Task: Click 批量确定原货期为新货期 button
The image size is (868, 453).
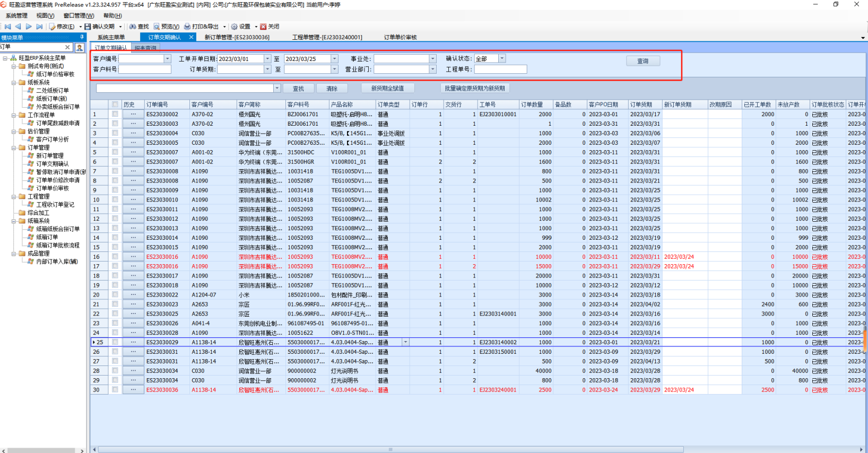Action: 475,89
